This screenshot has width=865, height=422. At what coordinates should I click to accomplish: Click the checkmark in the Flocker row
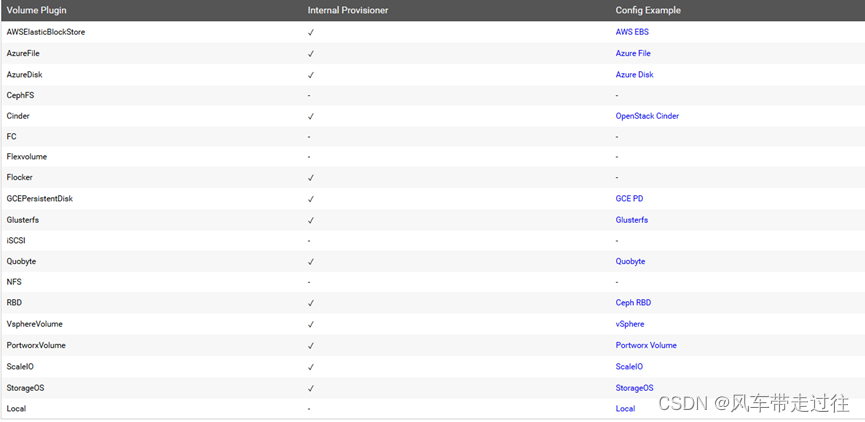tap(311, 178)
